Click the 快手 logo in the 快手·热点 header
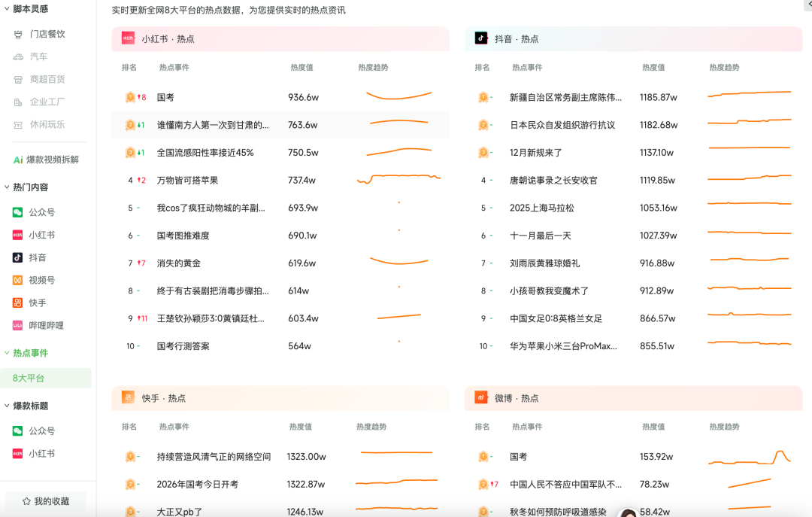The height and width of the screenshot is (517, 812). 128,398
